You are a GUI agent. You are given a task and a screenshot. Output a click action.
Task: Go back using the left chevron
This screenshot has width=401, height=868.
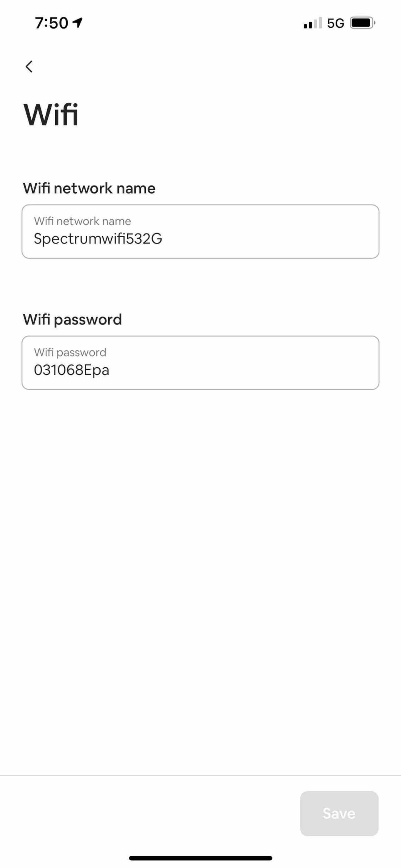pos(29,66)
